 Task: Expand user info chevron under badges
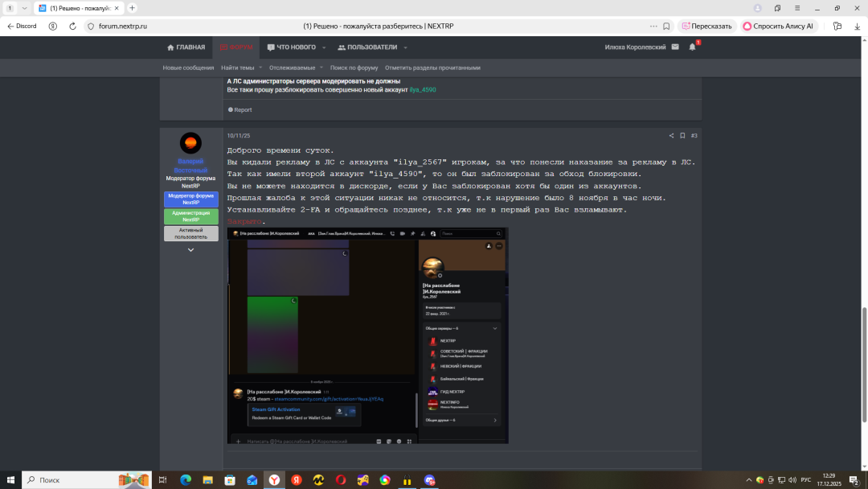click(190, 250)
